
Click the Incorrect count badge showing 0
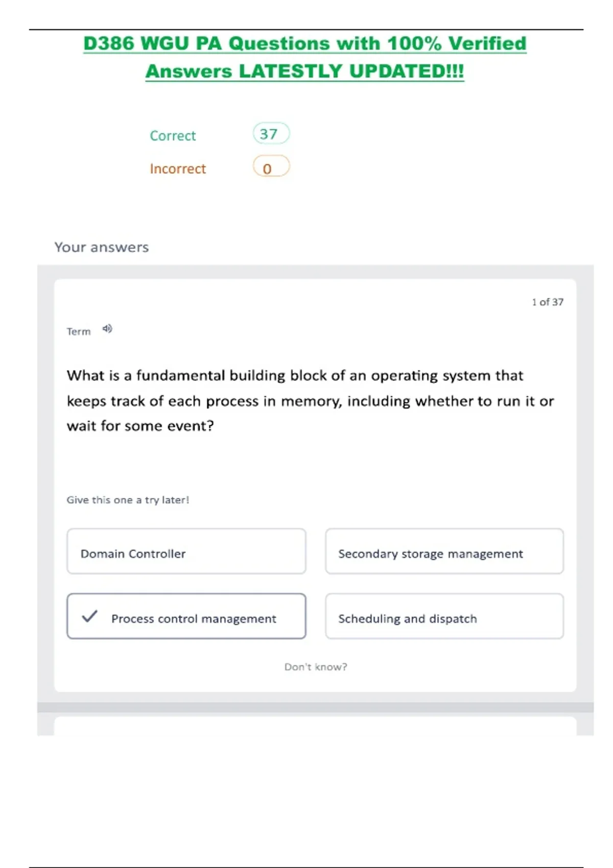point(271,167)
